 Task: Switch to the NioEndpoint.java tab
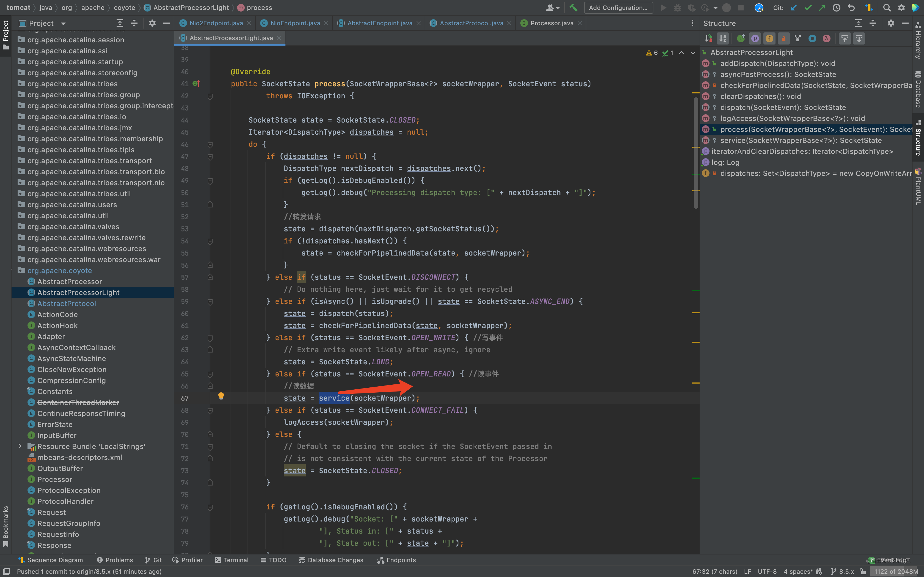pos(294,23)
